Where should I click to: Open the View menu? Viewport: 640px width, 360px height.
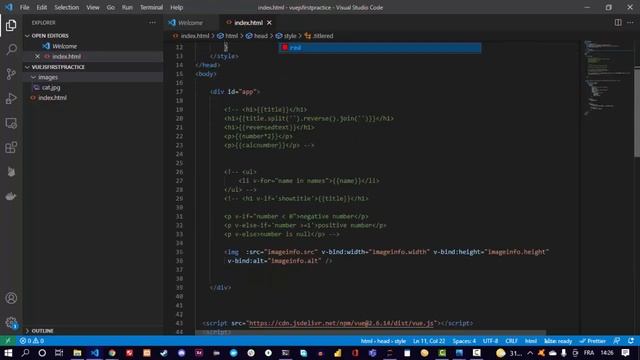93,7
